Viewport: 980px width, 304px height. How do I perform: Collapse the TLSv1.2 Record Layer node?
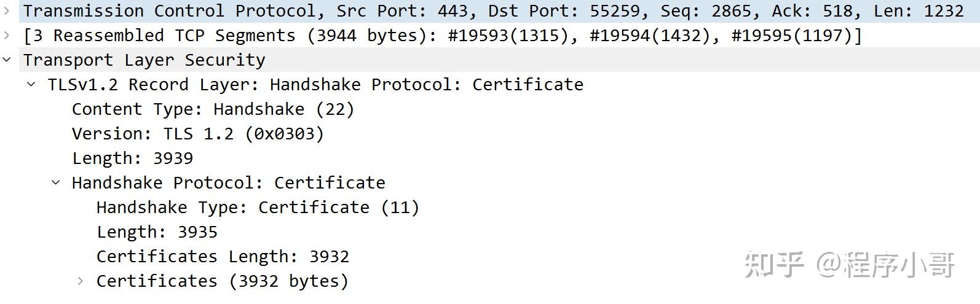tap(31, 84)
